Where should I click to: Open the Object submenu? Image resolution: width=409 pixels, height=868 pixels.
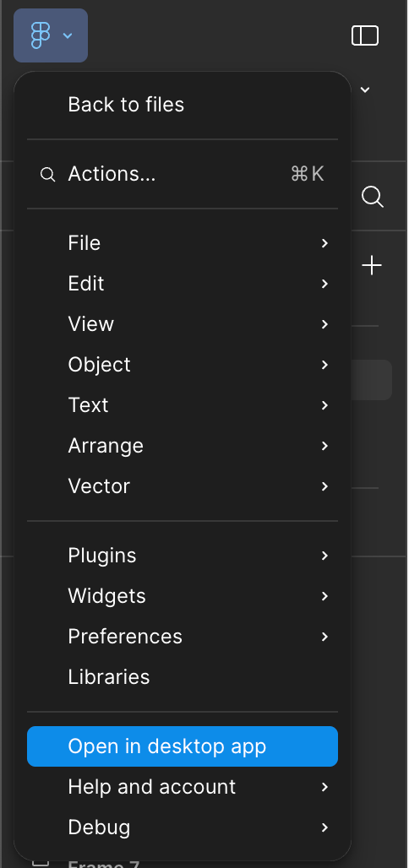point(183,364)
